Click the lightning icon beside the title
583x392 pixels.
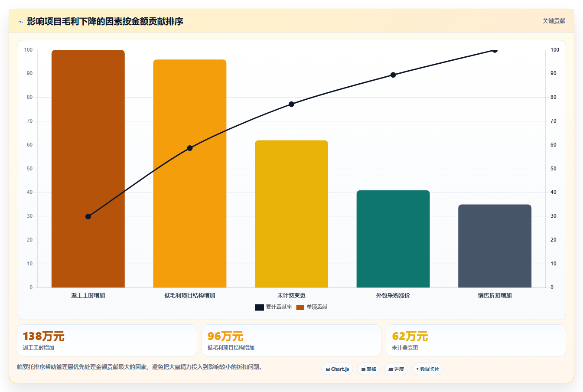20,22
